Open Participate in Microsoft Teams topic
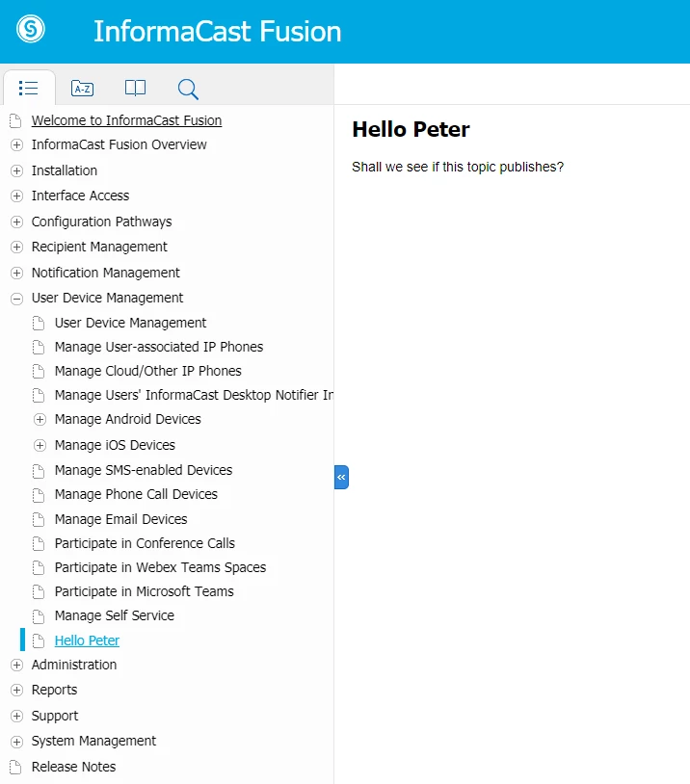This screenshot has width=690, height=784. pos(145,591)
